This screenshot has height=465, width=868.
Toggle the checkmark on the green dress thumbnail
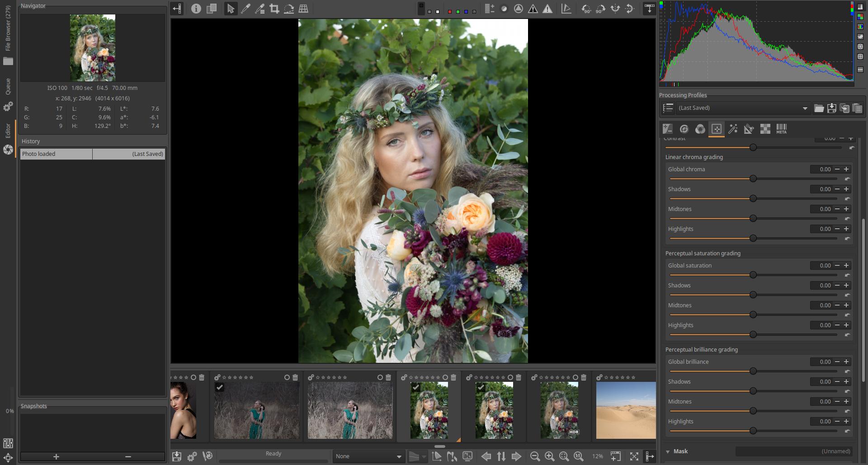[219, 387]
